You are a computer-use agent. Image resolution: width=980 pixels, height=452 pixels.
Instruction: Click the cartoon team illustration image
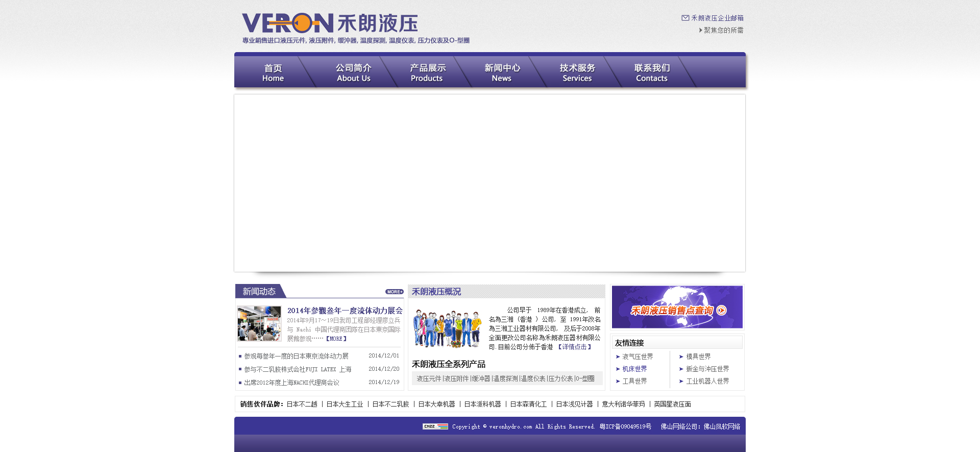tap(447, 328)
